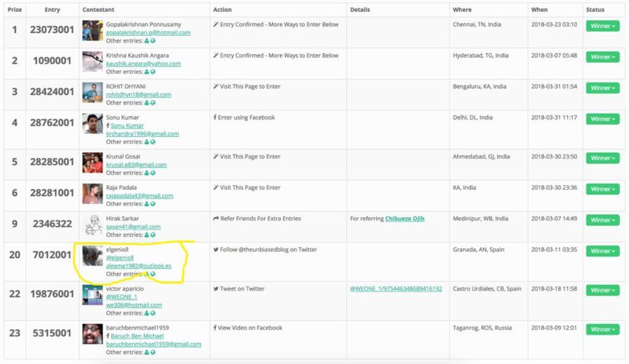629x364 pixels.
Task: Click Twitter bird icon beside Tweet on Twitter
Action: tap(216, 289)
